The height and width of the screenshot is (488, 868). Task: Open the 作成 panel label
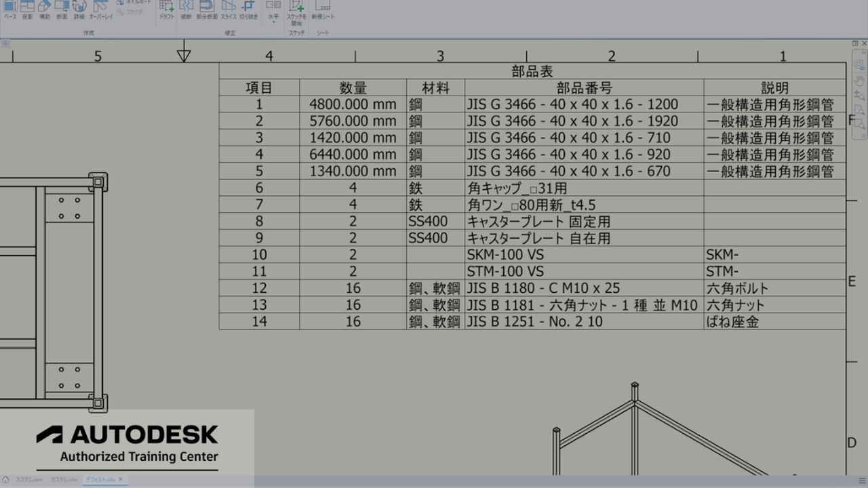click(89, 33)
